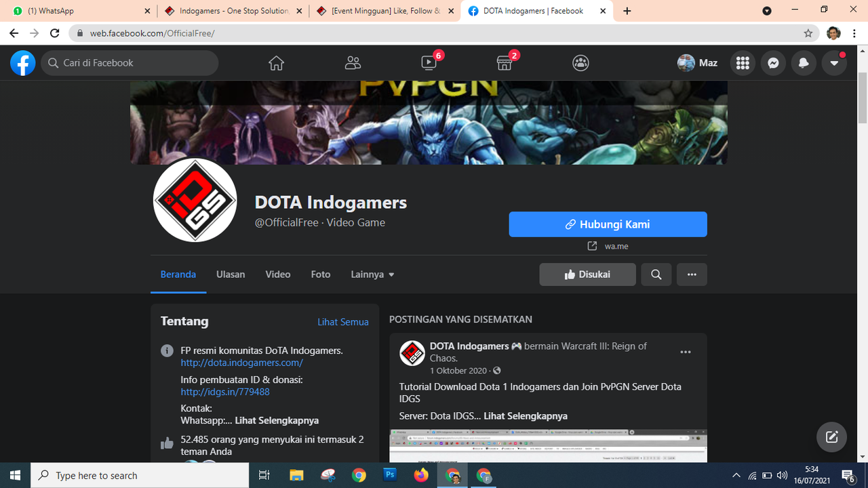
Task: Open Photoshop from the taskbar
Action: coord(391,475)
